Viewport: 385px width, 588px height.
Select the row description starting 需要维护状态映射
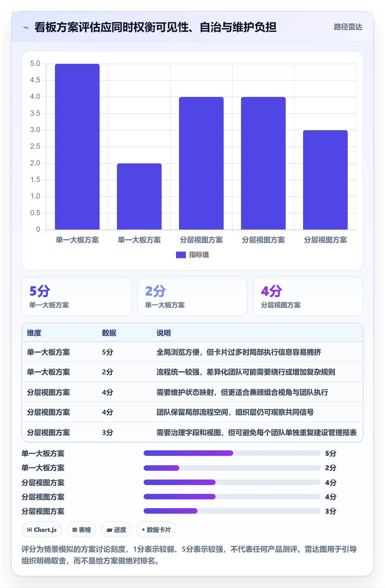tap(242, 392)
